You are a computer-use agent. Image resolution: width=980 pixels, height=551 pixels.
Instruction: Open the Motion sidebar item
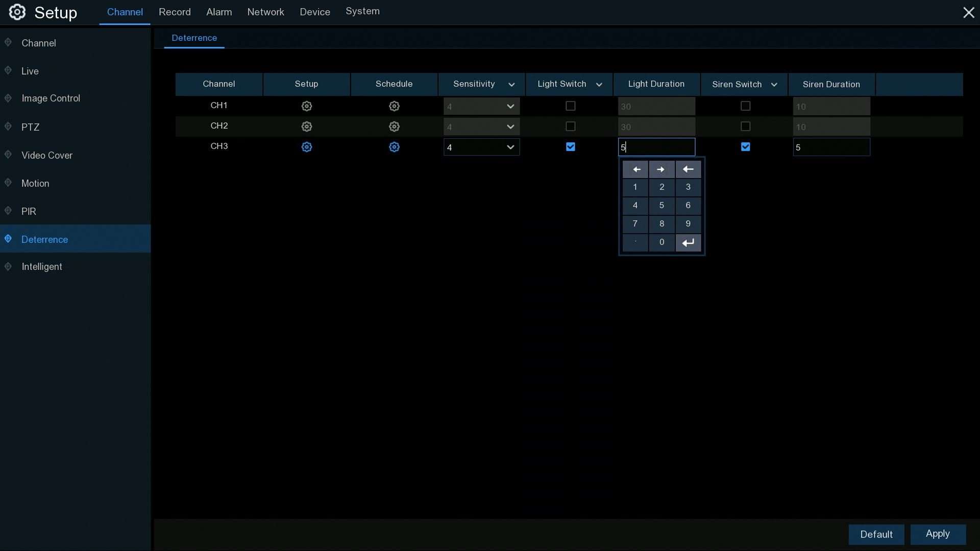coord(35,183)
